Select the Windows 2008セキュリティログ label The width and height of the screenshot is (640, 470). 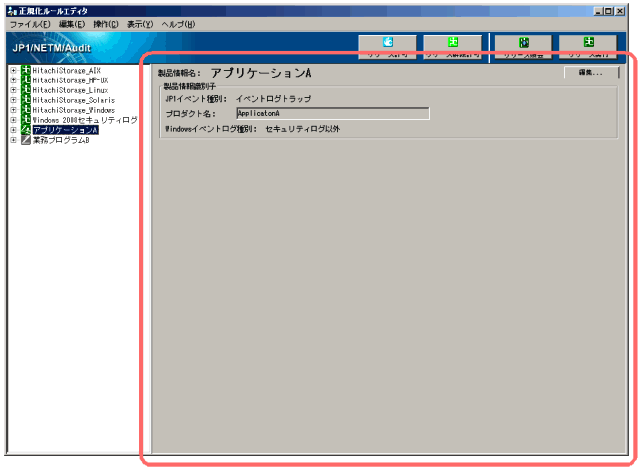tap(85, 120)
